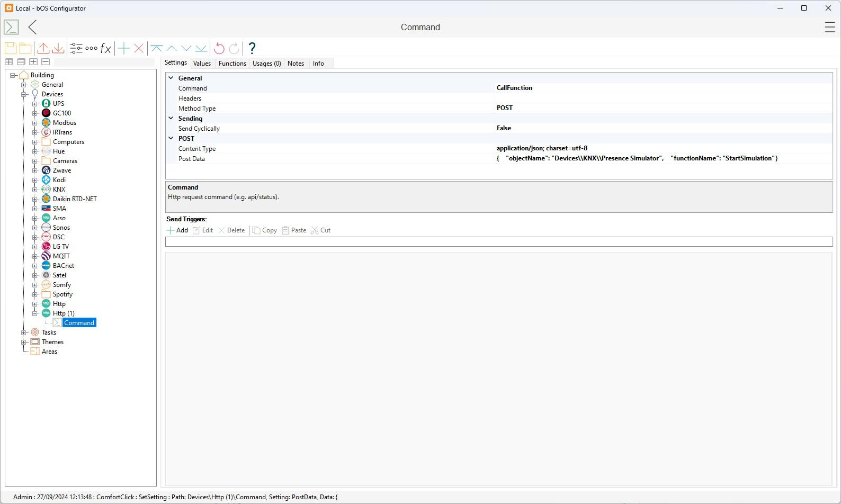Open Help with the question mark icon
The height and width of the screenshot is (504, 841).
[252, 48]
